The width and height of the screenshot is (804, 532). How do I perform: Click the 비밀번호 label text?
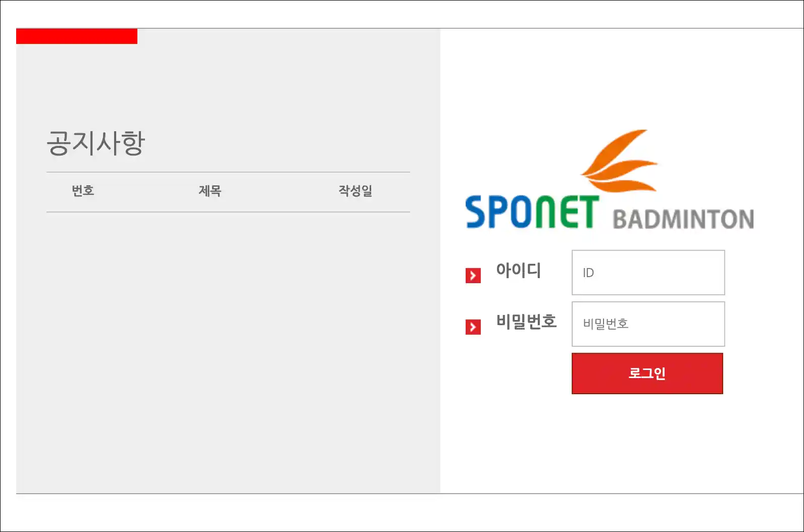point(526,322)
